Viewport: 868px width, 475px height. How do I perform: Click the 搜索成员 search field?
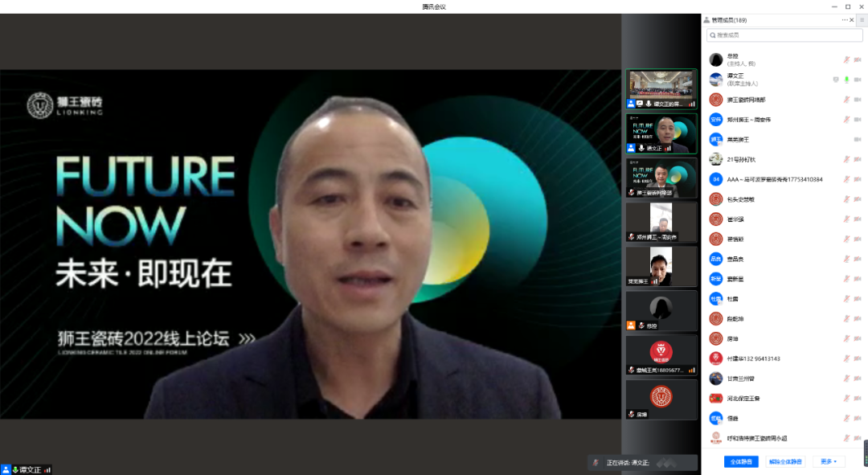784,35
